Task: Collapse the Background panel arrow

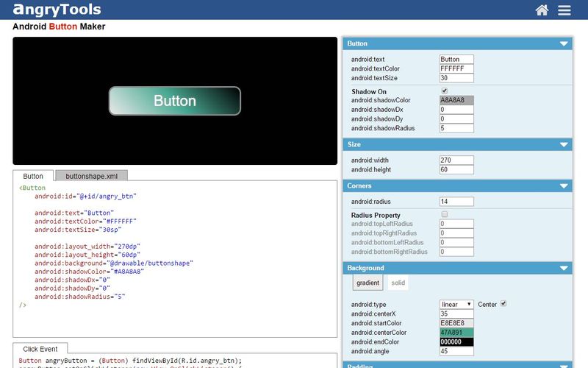Action: [x=564, y=268]
